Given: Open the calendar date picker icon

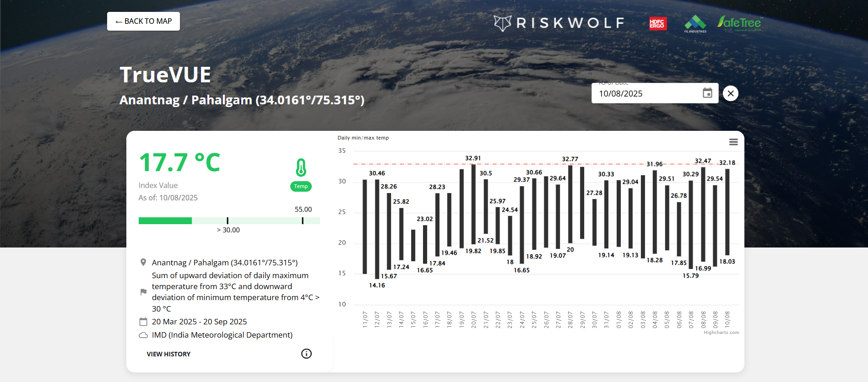Looking at the screenshot, I should (x=707, y=93).
